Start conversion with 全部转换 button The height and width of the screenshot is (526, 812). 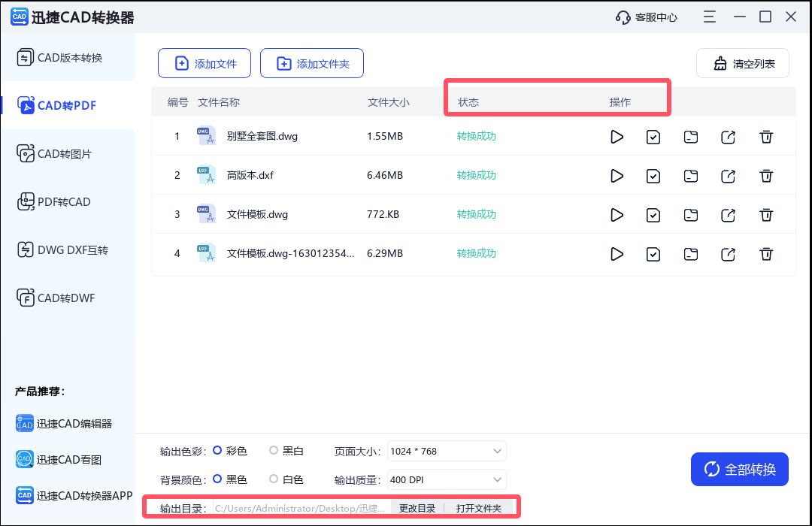click(x=739, y=469)
